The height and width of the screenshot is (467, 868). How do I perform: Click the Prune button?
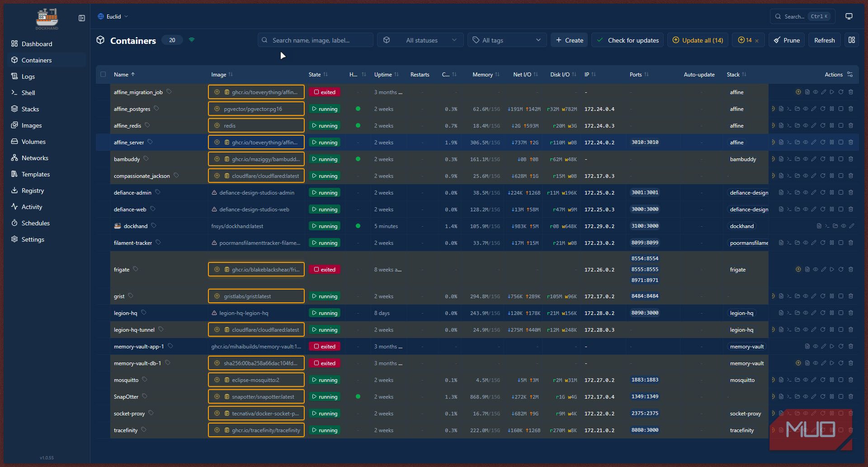[787, 40]
